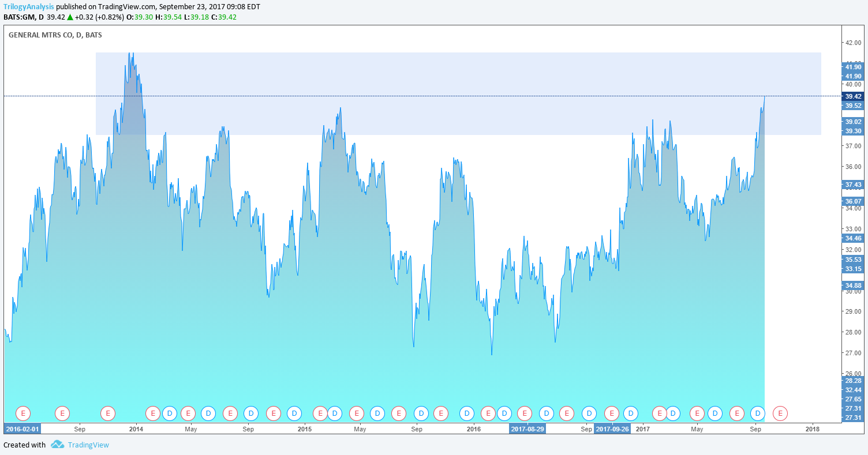Select the 2017-08-29 date label on time axis
The height and width of the screenshot is (455, 868).
pos(527,429)
